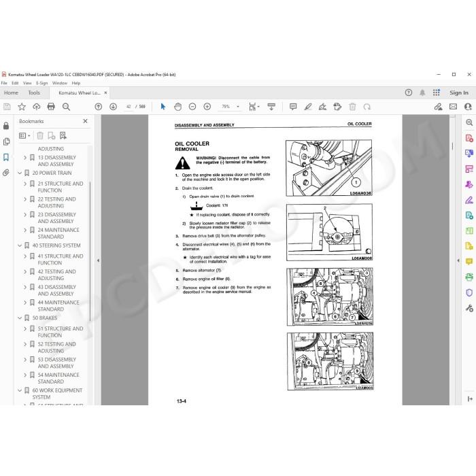Add a sticky note comment

(293, 107)
